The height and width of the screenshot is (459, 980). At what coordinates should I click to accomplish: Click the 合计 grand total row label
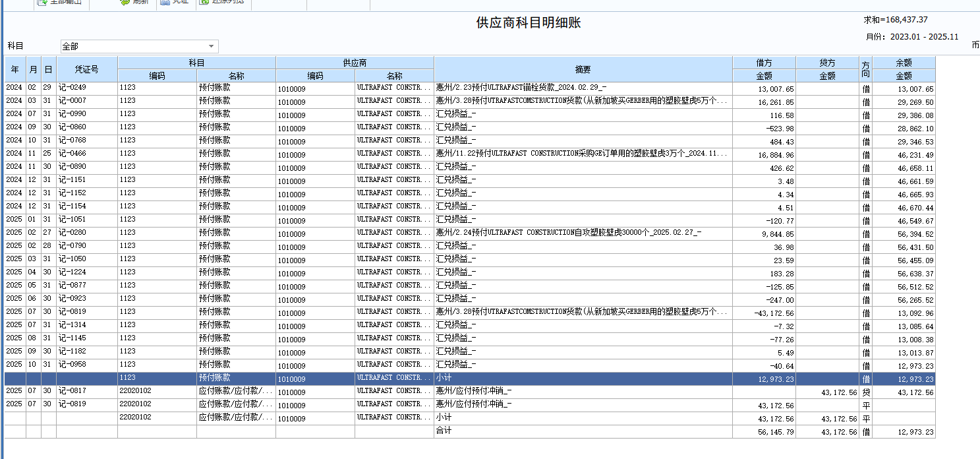click(444, 431)
